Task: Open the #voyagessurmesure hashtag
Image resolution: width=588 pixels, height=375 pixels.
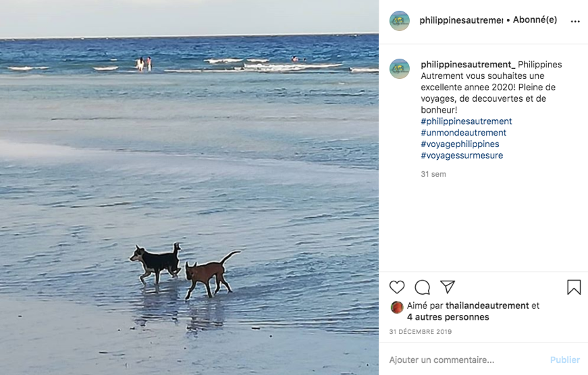Action: [x=462, y=156]
